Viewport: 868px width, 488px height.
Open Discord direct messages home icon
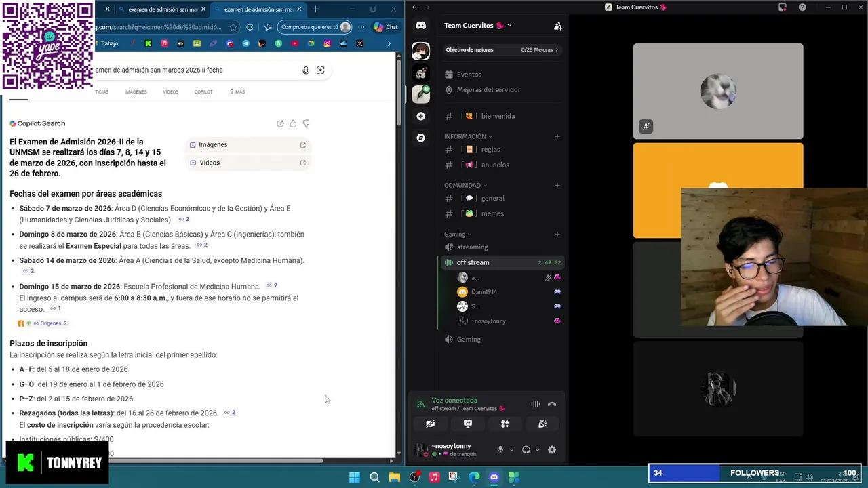(x=420, y=26)
